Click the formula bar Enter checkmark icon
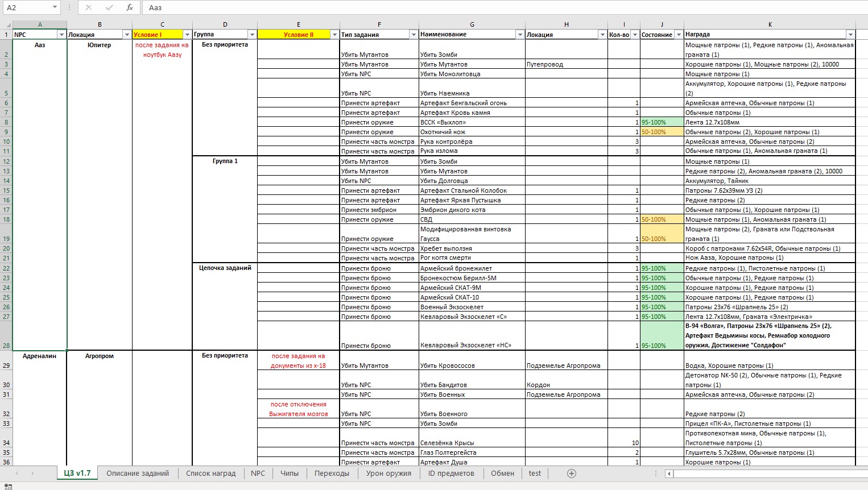 109,7
